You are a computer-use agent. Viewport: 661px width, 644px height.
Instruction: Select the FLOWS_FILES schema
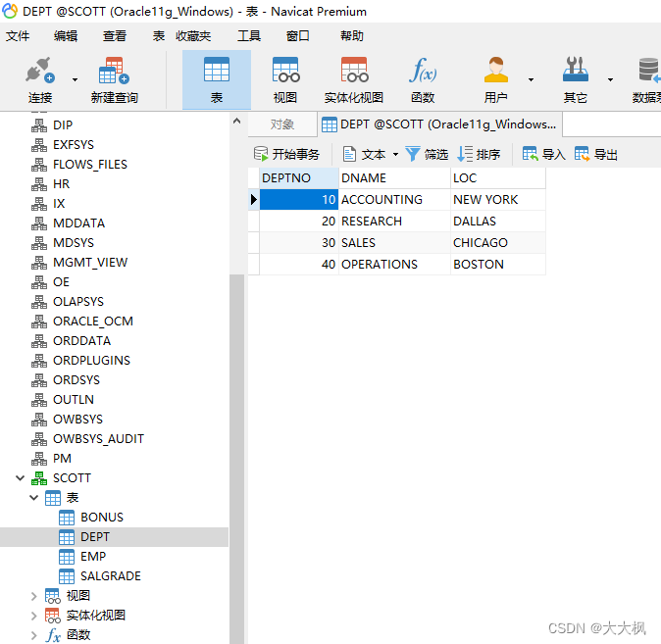[90, 165]
